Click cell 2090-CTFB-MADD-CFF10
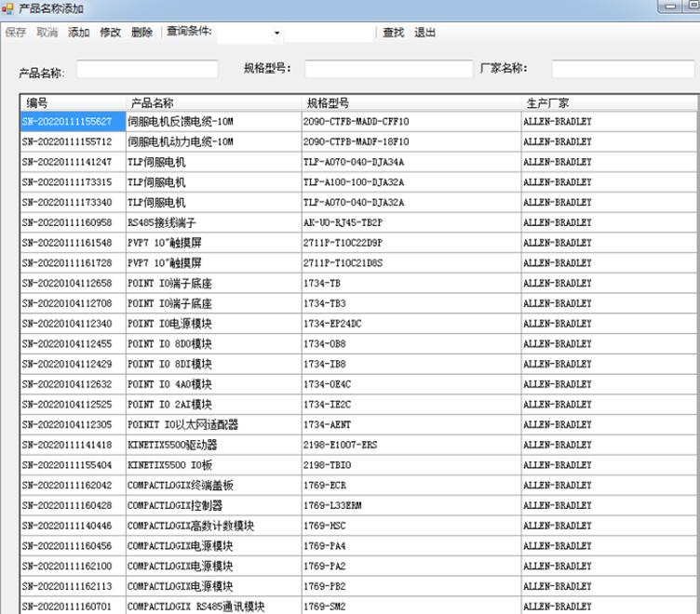The height and width of the screenshot is (614, 700). [411, 121]
